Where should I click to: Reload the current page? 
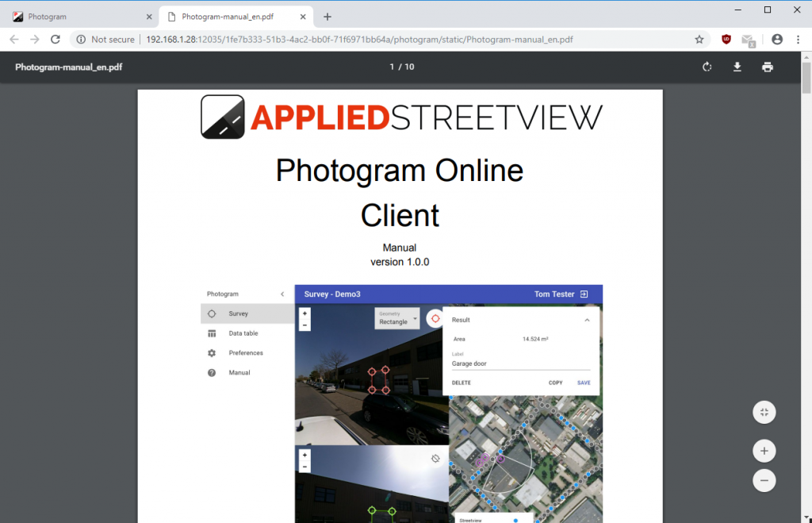click(56, 40)
